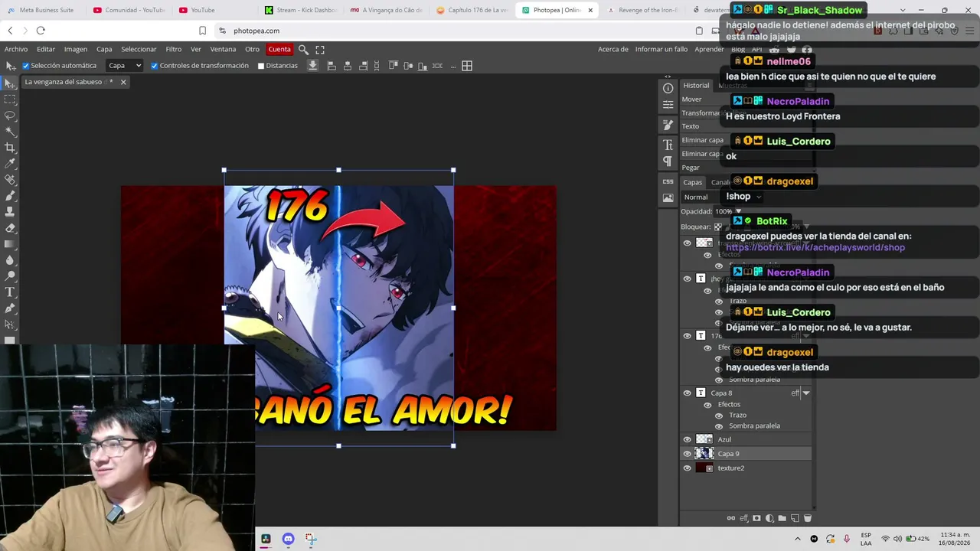Select the Type tool
Image resolution: width=980 pixels, height=551 pixels.
[10, 292]
